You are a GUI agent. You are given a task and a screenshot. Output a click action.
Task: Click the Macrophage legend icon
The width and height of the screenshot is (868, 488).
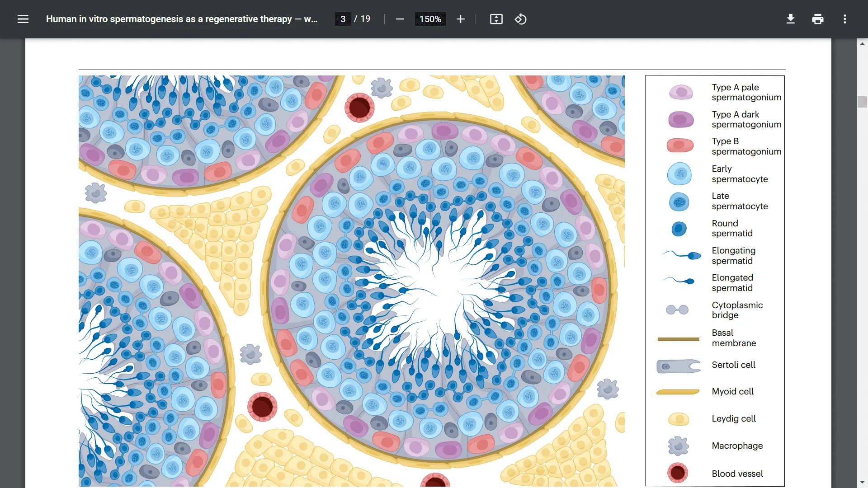[x=679, y=446]
